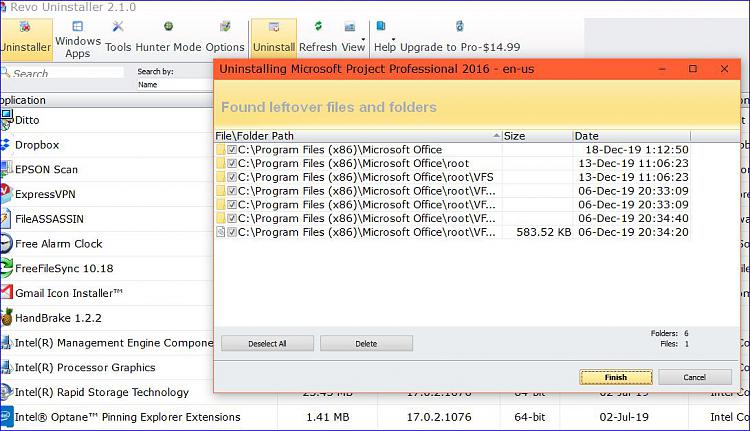Uncheck first 06-Dec-19 20:33:09 row checkbox
This screenshot has width=750, height=431.
pos(232,191)
